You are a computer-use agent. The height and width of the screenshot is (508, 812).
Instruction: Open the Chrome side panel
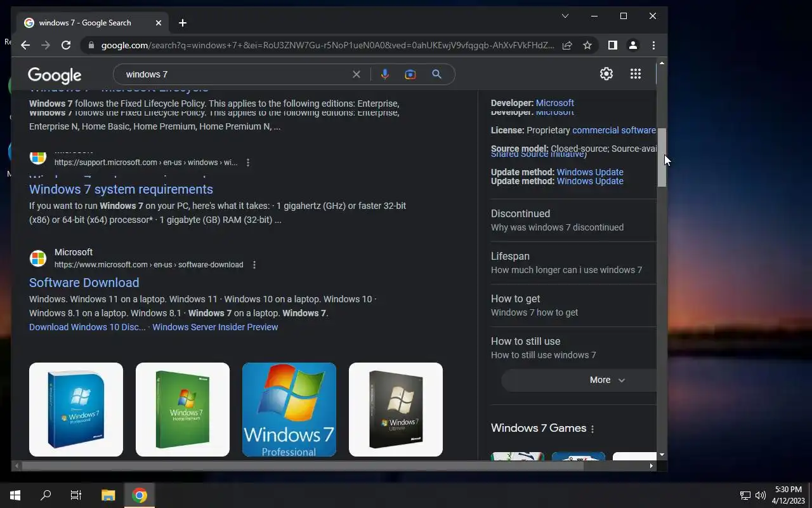(612, 45)
